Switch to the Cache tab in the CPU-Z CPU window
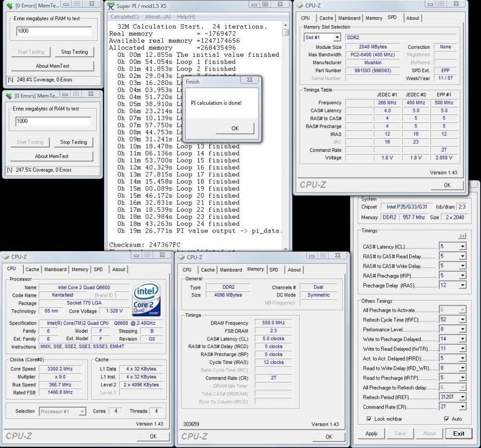This screenshot has width=481, height=448. [x=32, y=269]
